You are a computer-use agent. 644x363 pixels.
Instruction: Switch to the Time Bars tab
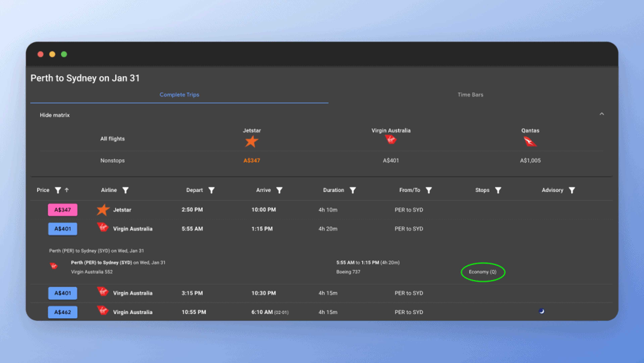pos(470,95)
